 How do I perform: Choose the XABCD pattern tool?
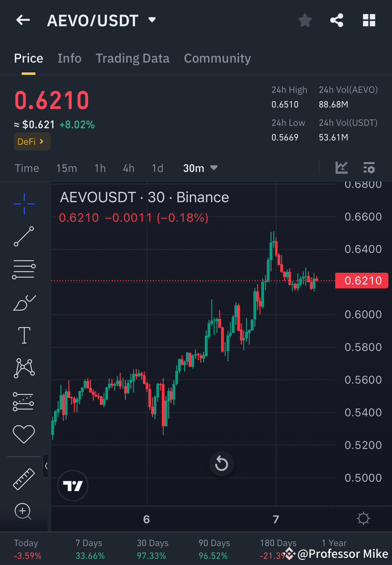tap(23, 368)
